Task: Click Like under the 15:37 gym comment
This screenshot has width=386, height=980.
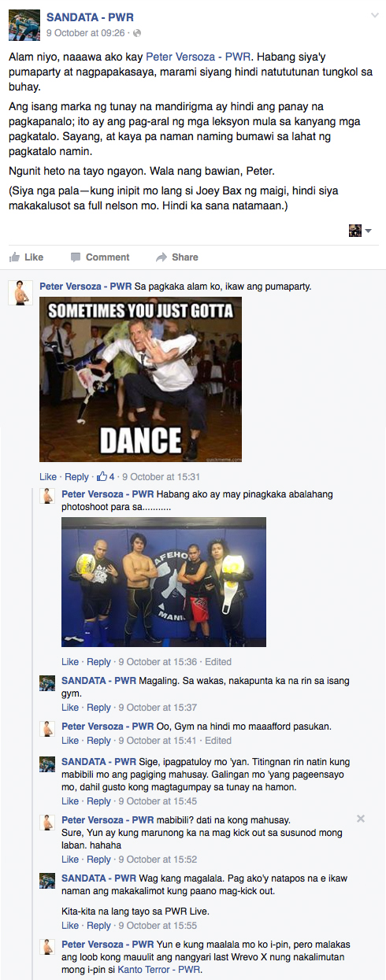Action: 70,708
